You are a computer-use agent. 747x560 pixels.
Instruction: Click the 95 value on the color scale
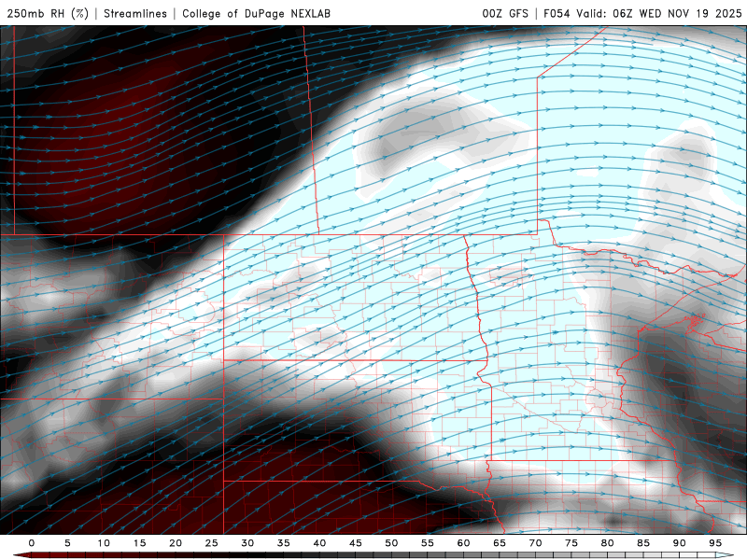click(715, 543)
